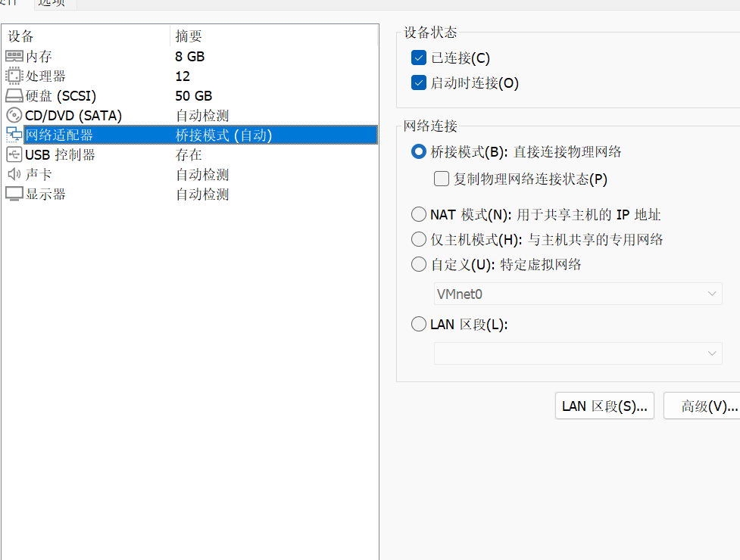The width and height of the screenshot is (740, 560).
Task: Enable 复制物理网络连接状态(P) checkbox
Action: (442, 179)
